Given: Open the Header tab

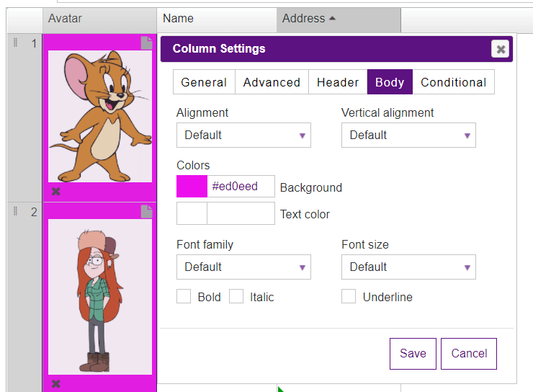Looking at the screenshot, I should [x=338, y=82].
